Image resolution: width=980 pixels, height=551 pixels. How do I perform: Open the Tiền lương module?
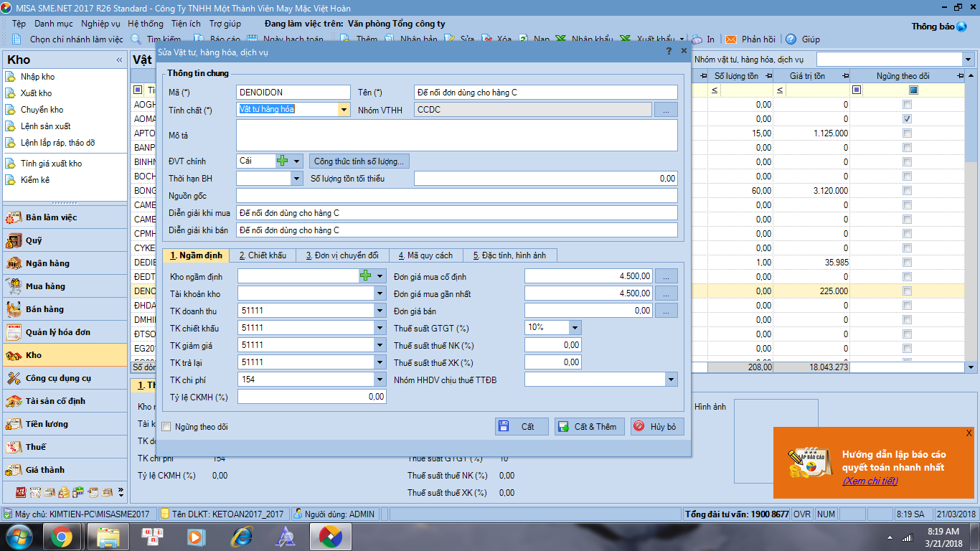64,424
